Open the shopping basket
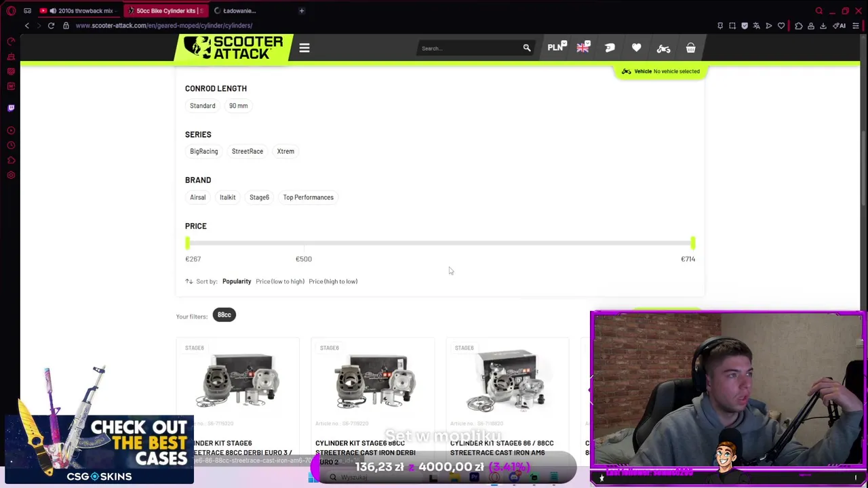 click(690, 48)
